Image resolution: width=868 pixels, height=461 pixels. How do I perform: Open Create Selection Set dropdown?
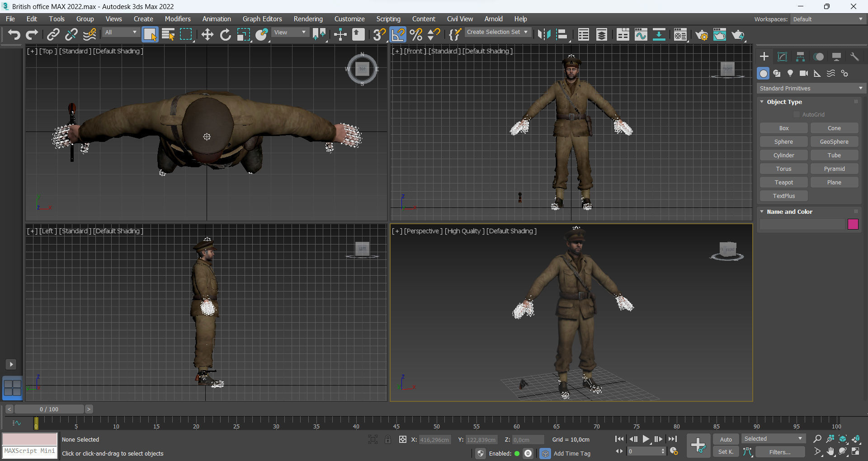coord(498,32)
